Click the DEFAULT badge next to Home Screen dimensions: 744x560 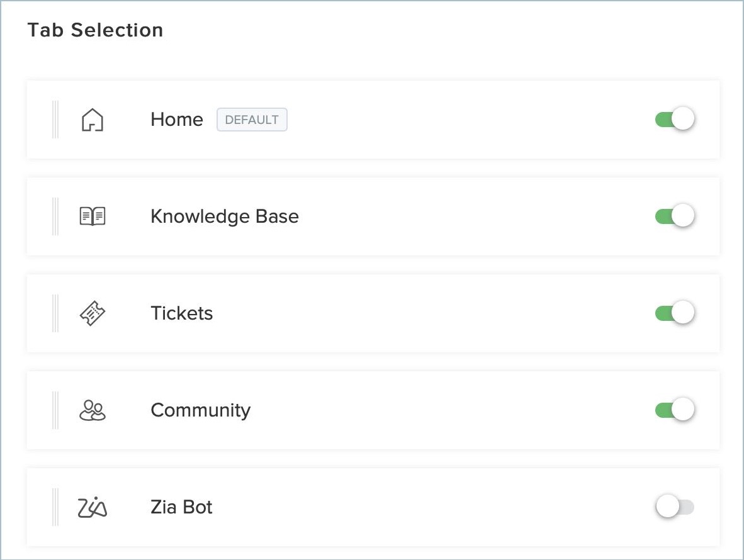252,120
